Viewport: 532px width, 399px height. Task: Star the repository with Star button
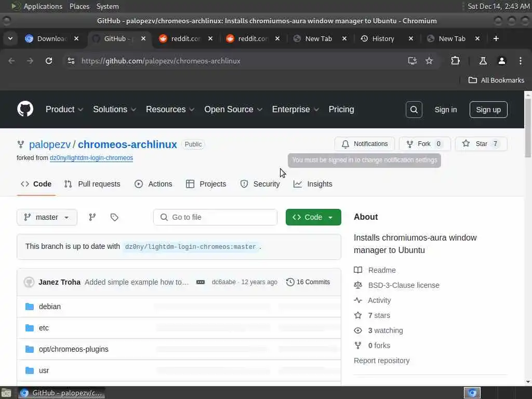(481, 144)
